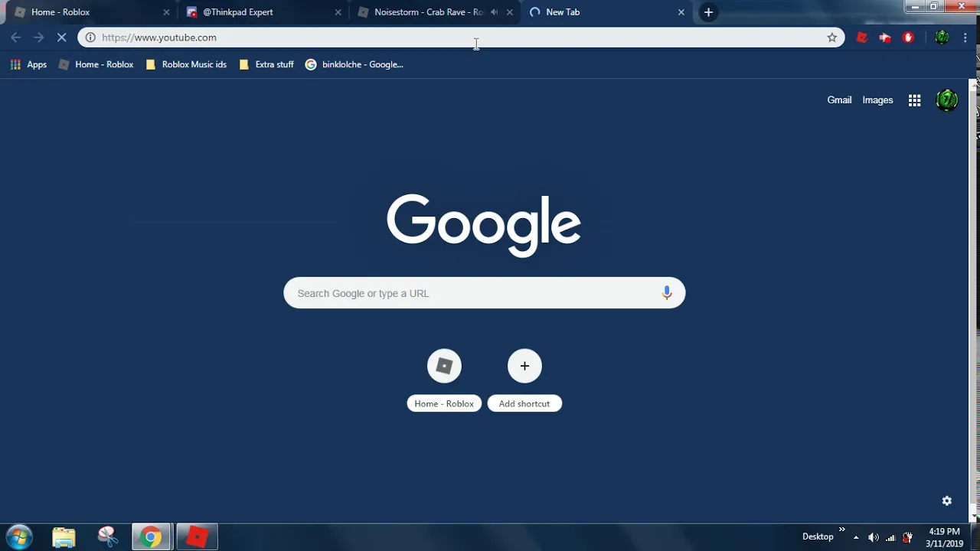Launch Snipping Tool from the taskbar
Image resolution: width=980 pixels, height=551 pixels.
[108, 537]
